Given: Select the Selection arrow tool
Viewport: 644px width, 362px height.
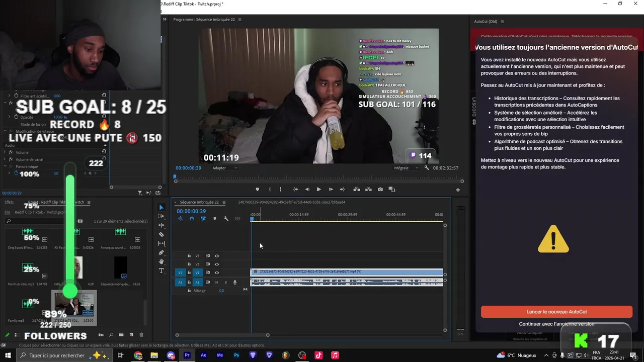Looking at the screenshot, I should tap(161, 207).
